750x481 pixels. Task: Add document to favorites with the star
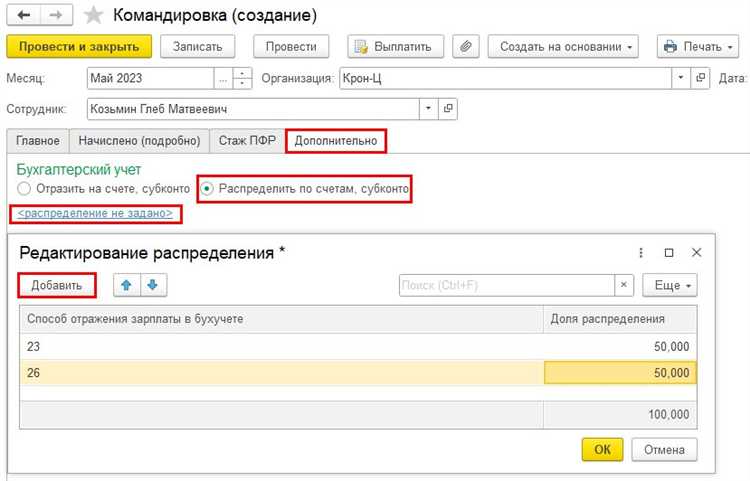93,15
